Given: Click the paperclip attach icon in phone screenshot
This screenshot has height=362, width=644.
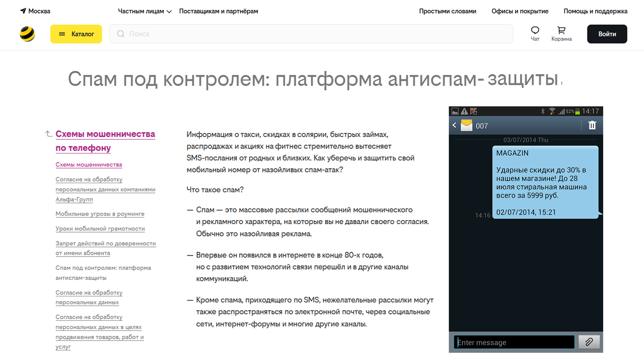Looking at the screenshot, I should pyautogui.click(x=589, y=342).
